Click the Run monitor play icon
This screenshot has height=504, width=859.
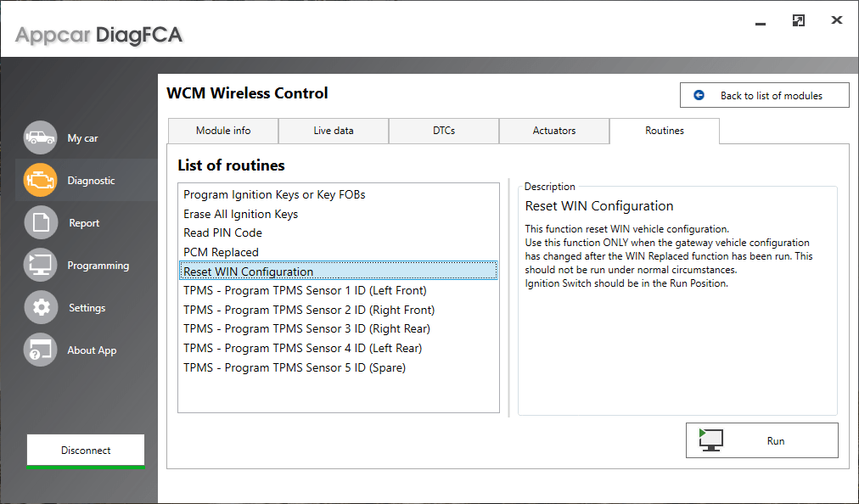click(x=711, y=440)
